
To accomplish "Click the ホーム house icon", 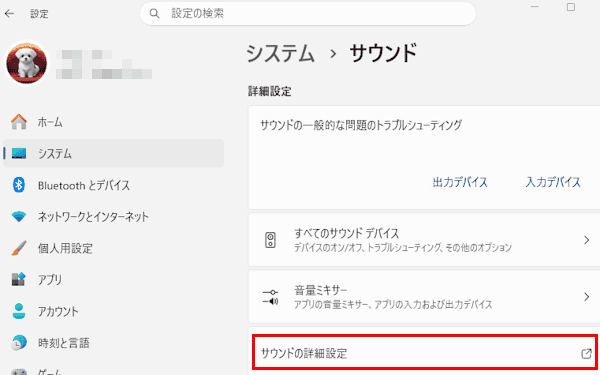I will pos(19,122).
